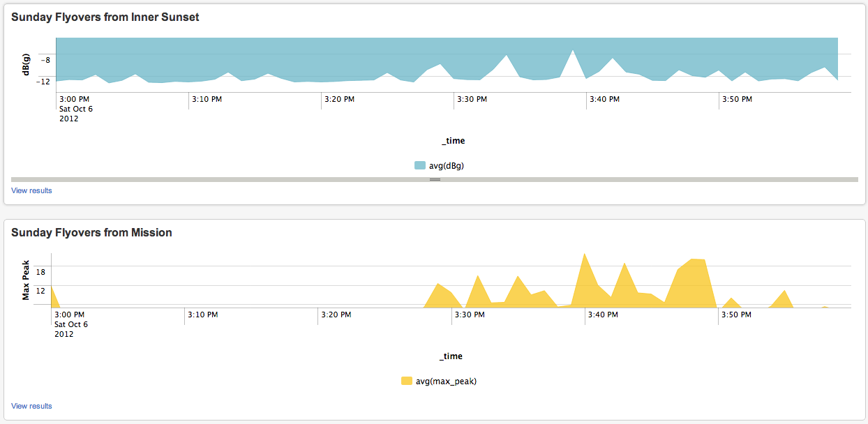
Task: Open View results under Inner Sunset chart
Action: (x=31, y=190)
